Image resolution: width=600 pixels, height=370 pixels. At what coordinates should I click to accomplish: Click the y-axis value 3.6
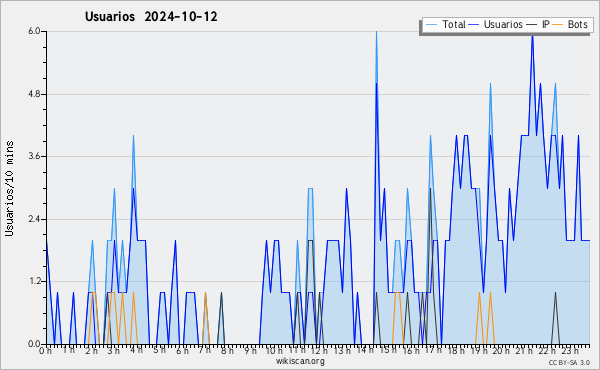coord(34,156)
